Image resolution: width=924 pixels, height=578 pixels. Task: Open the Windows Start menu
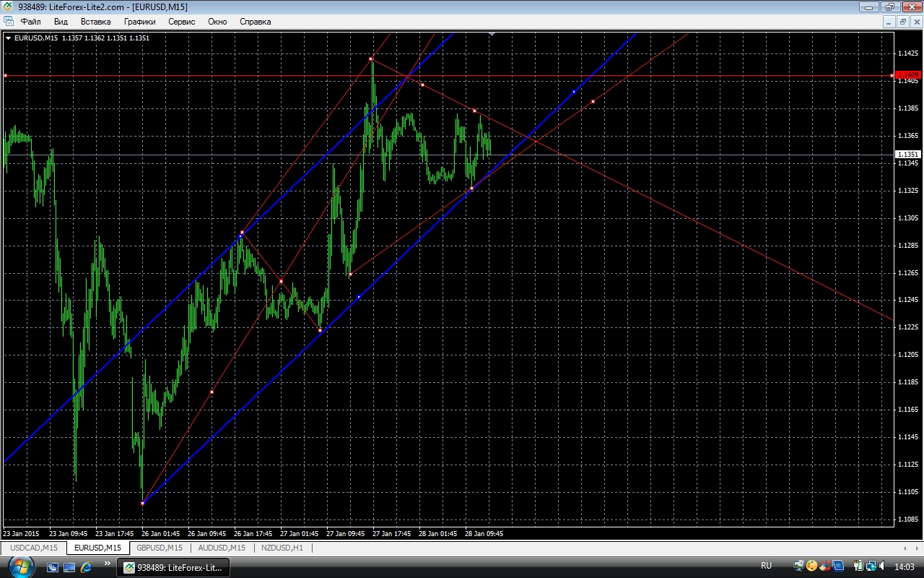coord(20,566)
